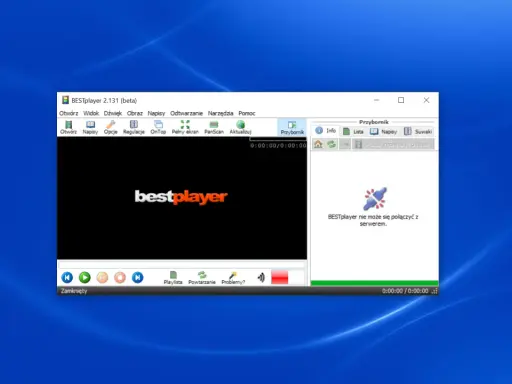Open the Odtwarzanie menu

click(x=186, y=113)
